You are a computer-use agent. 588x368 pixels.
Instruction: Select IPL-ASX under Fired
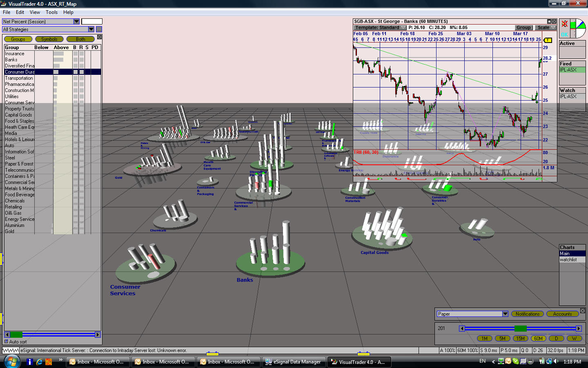click(x=572, y=70)
